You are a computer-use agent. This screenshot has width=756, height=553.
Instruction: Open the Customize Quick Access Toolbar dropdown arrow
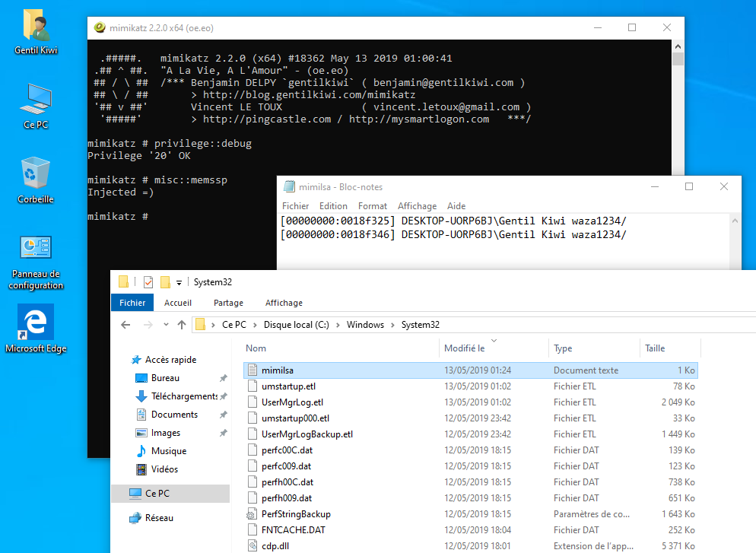click(x=179, y=282)
